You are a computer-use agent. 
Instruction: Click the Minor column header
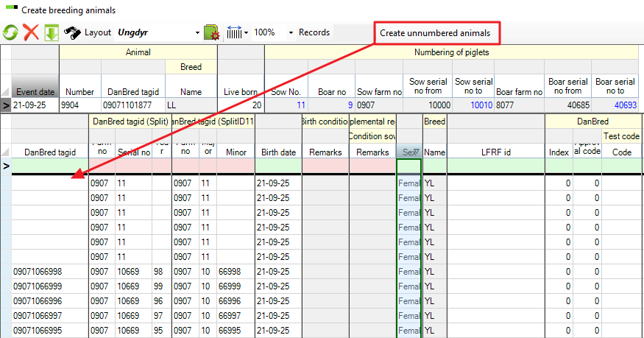[236, 152]
